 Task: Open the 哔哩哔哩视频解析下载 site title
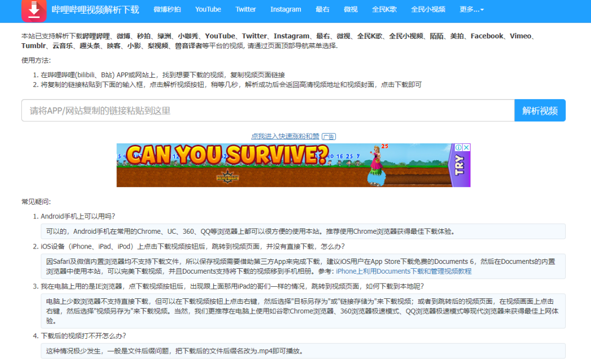click(x=95, y=10)
